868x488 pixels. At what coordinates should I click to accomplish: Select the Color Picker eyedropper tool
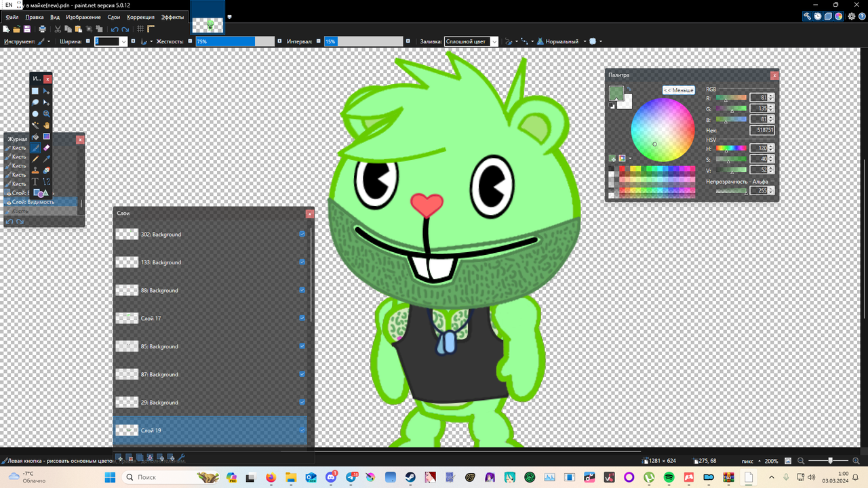coord(47,159)
